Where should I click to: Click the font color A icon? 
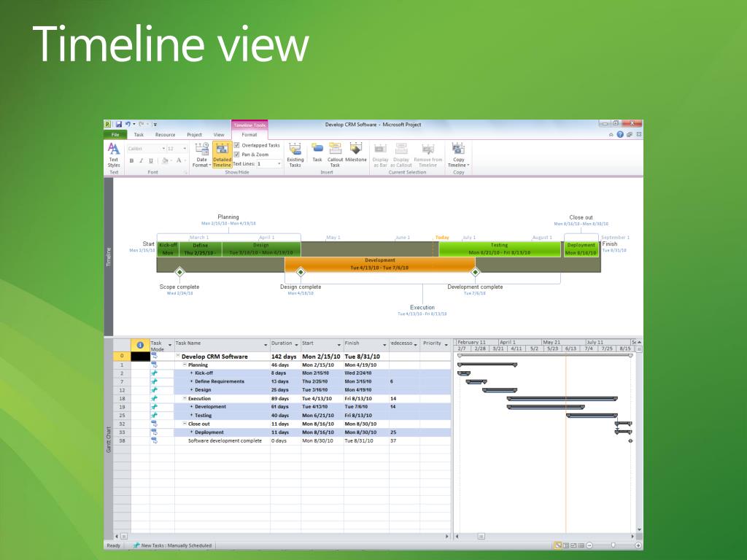179,161
